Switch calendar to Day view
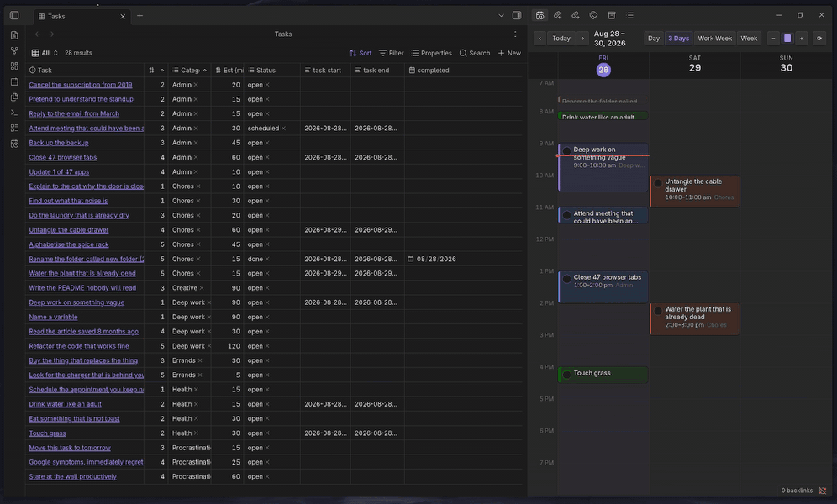Image resolution: width=837 pixels, height=504 pixels. coord(653,39)
